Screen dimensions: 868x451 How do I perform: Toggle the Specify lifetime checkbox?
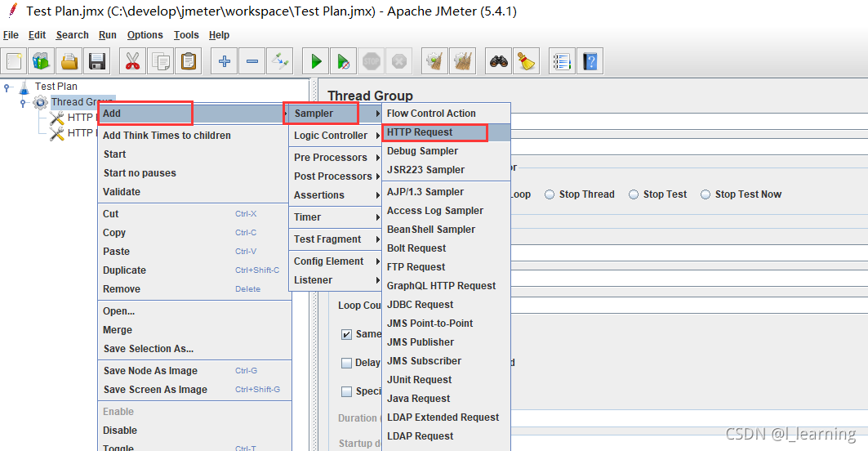[346, 391]
